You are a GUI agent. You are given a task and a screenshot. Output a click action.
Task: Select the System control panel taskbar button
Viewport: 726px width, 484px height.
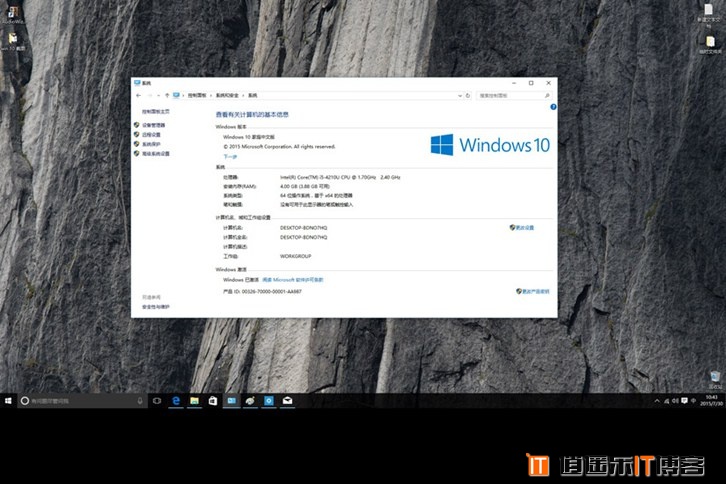(232, 401)
